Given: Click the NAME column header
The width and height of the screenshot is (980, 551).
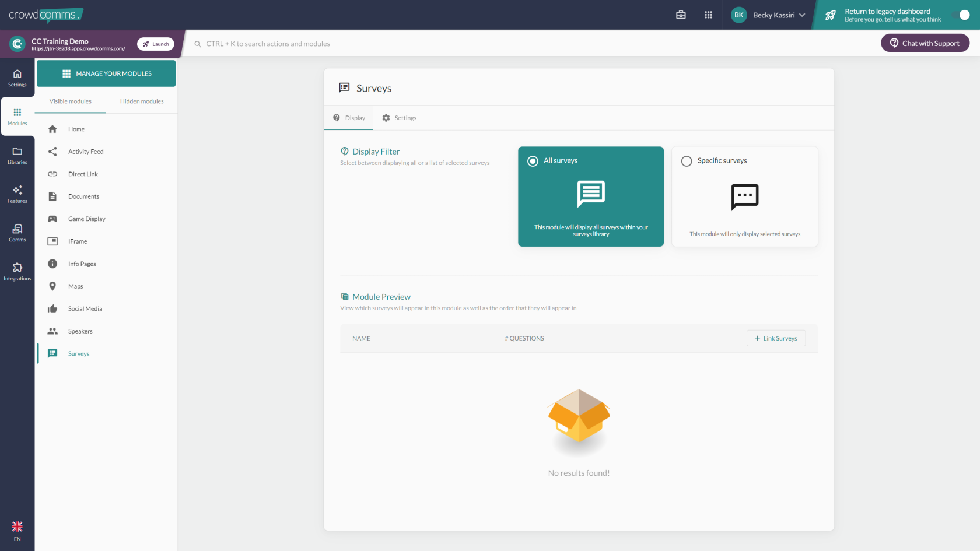Looking at the screenshot, I should coord(362,338).
